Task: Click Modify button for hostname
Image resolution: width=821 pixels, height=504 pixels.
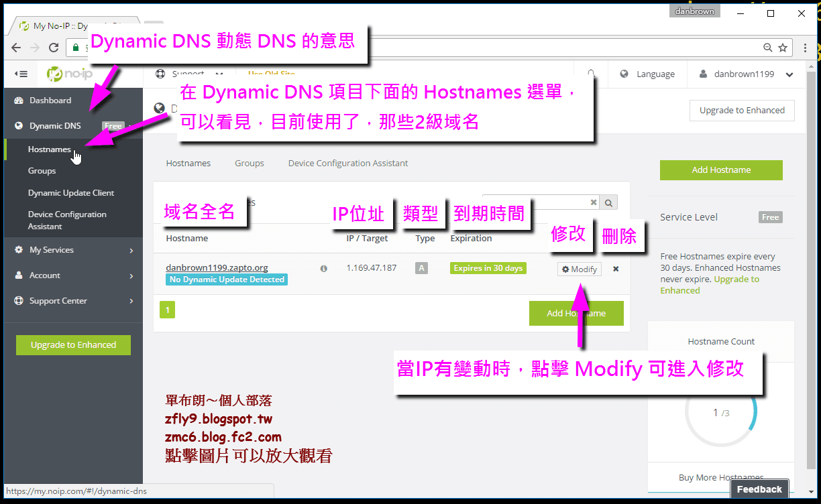Action: click(x=580, y=269)
